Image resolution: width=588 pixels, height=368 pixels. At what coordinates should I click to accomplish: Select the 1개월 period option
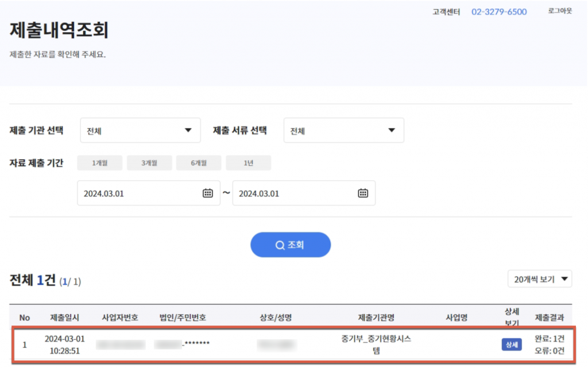click(99, 163)
